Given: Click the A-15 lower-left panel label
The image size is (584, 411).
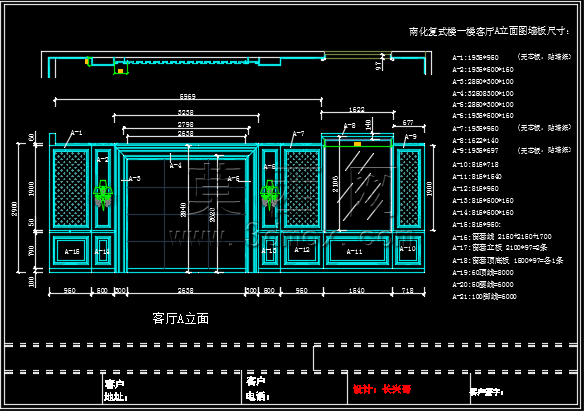Looking at the screenshot, I should (x=72, y=252).
